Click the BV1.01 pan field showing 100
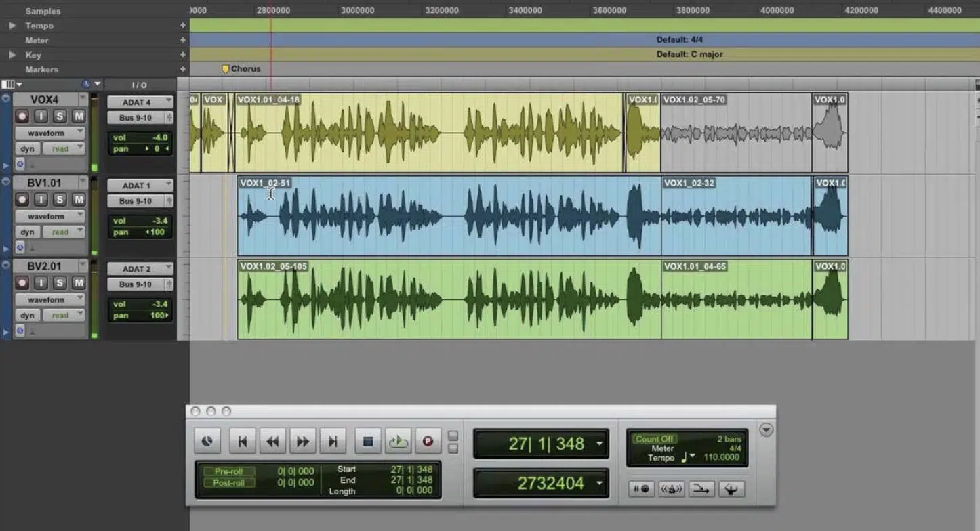The height and width of the screenshot is (531, 980). pos(141,232)
